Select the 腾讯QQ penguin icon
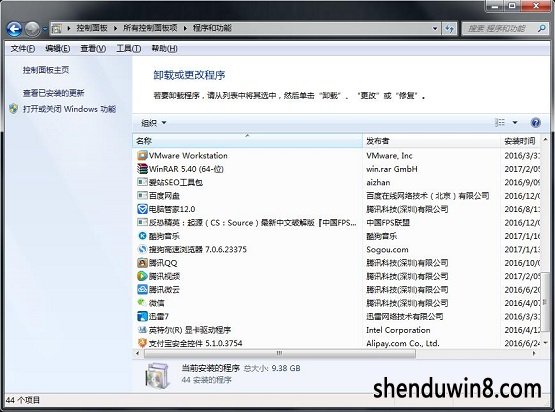555x412 pixels. click(142, 263)
